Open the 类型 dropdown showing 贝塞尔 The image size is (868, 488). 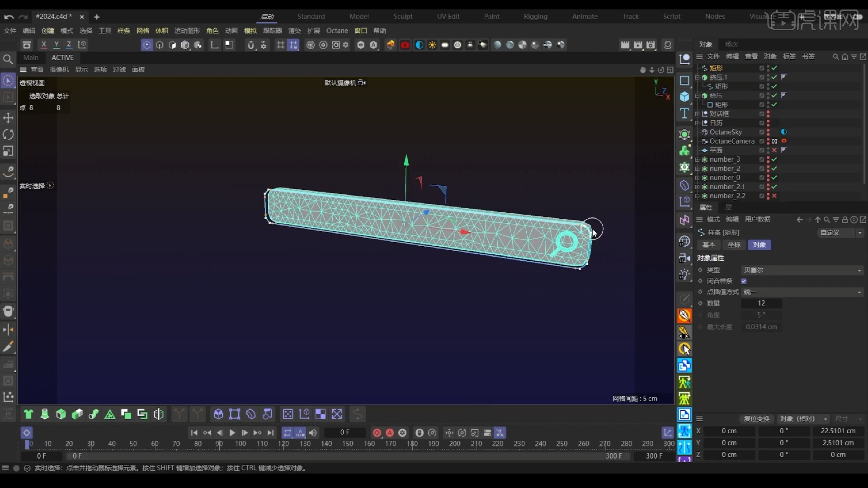pyautogui.click(x=802, y=270)
